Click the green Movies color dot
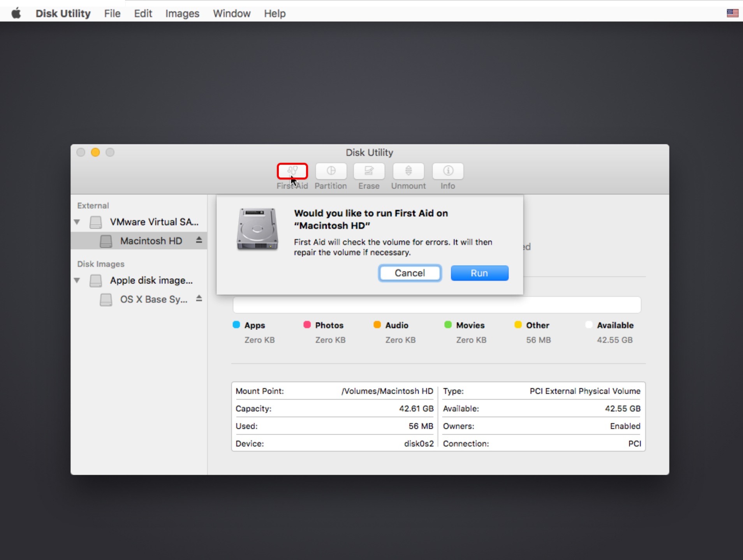This screenshot has width=743, height=560. (x=448, y=325)
